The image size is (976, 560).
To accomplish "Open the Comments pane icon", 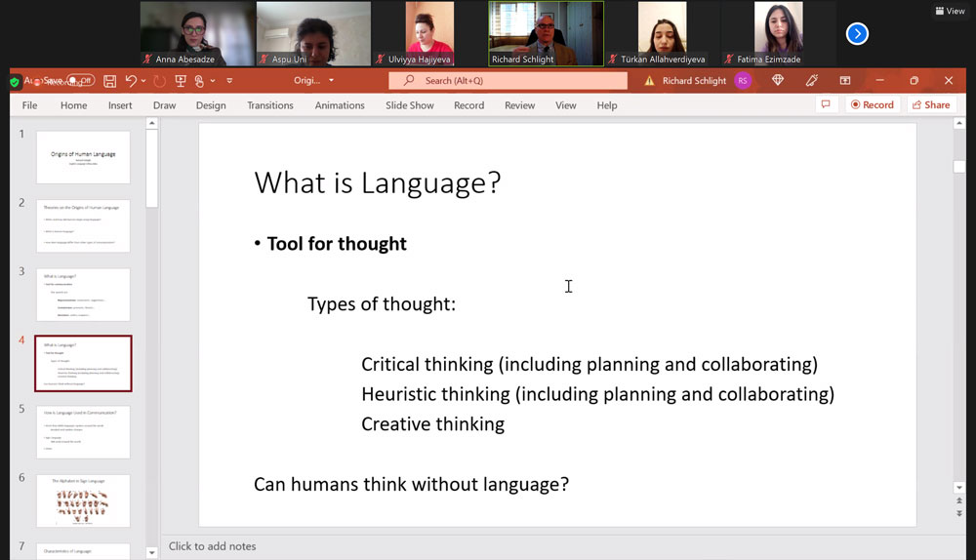I will pyautogui.click(x=826, y=105).
